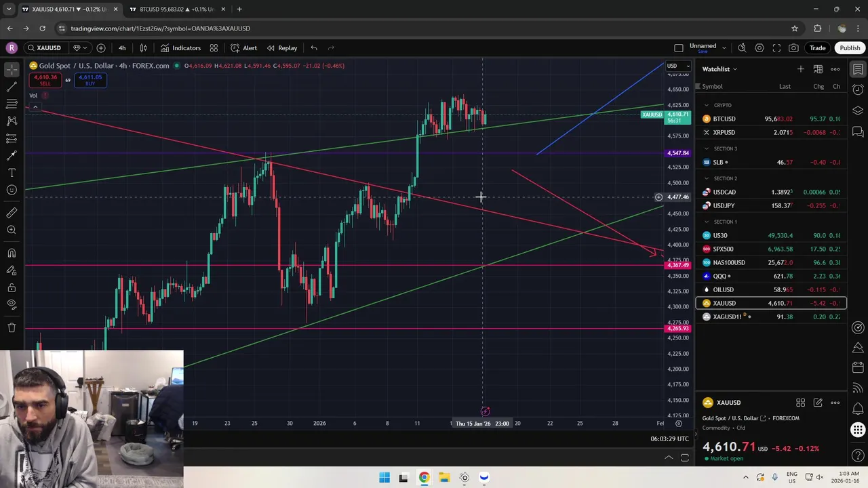The image size is (868, 488).
Task: Toggle stay in drawing mode
Action: (x=12, y=270)
